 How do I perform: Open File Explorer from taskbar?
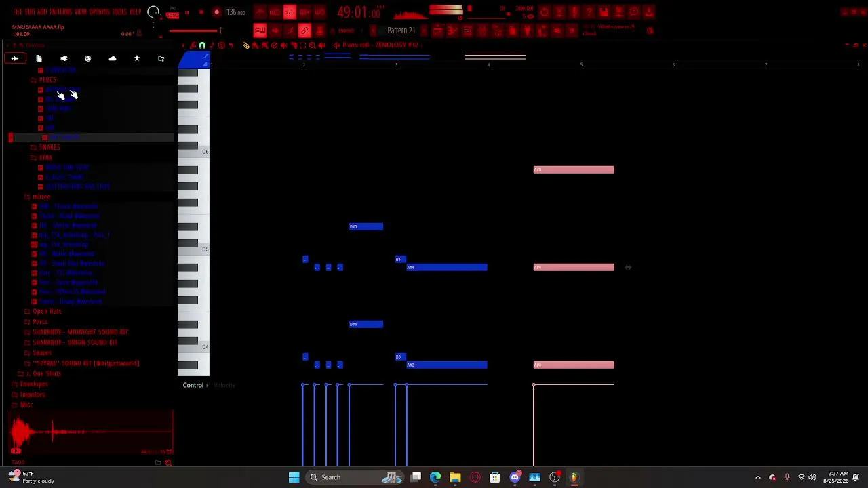click(455, 477)
